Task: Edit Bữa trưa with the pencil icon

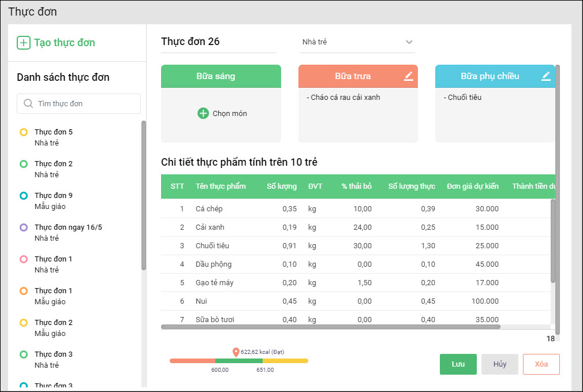Action: 409,76
